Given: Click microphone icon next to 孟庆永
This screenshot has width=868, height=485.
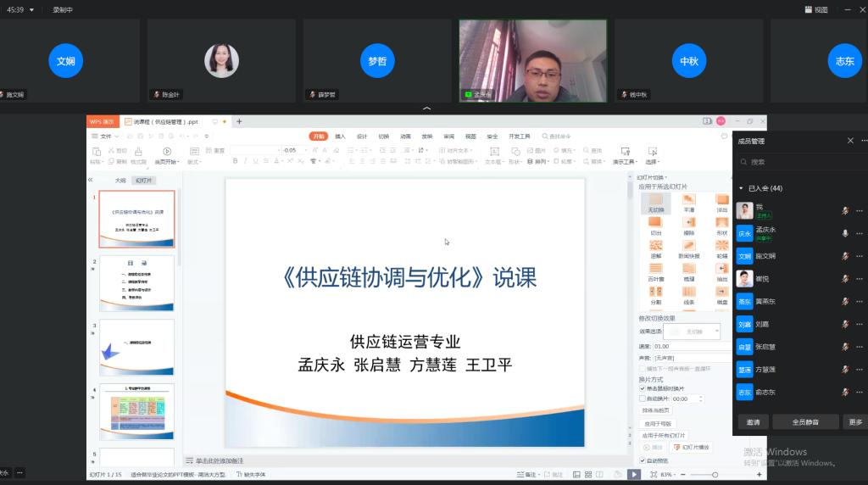Looking at the screenshot, I should click(x=845, y=233).
